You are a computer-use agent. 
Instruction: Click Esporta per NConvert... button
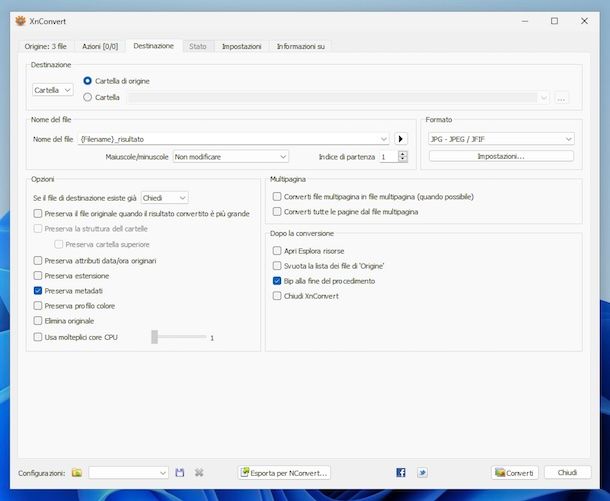[x=284, y=473]
